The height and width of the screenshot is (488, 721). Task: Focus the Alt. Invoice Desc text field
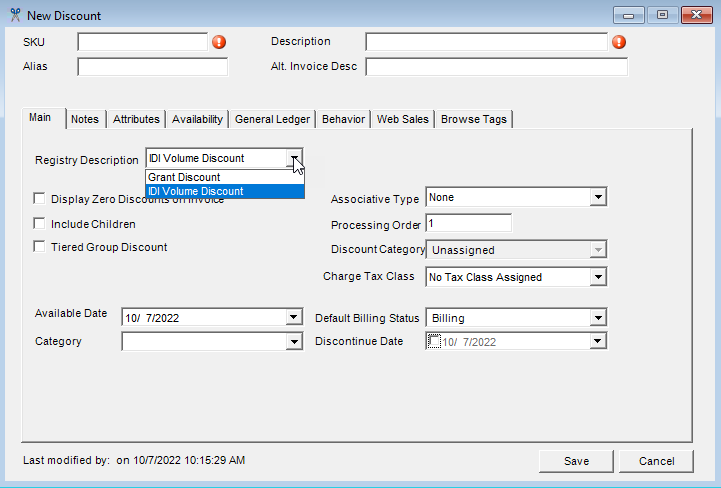(x=496, y=67)
